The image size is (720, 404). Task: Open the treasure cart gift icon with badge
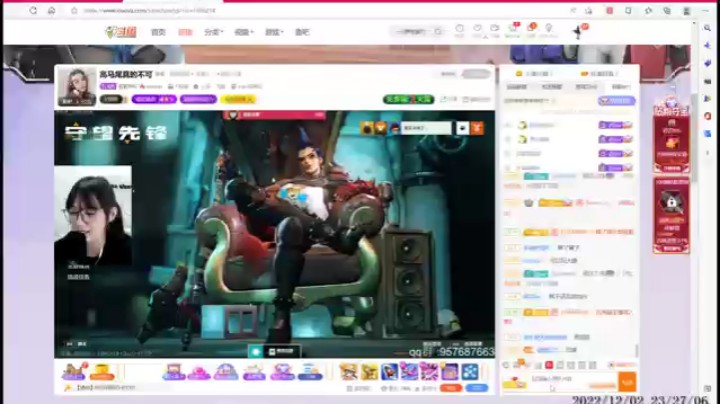pos(74,371)
